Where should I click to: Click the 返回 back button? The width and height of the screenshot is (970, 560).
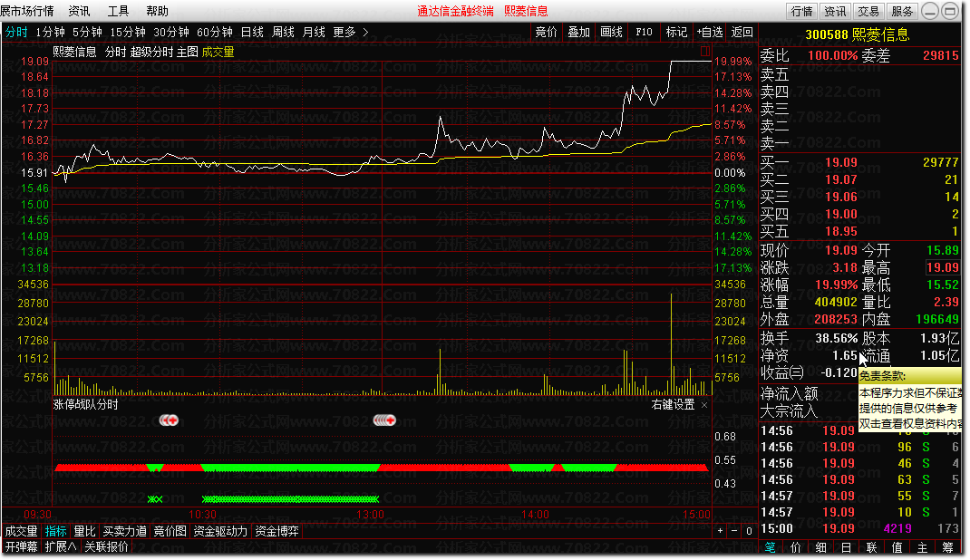point(742,32)
